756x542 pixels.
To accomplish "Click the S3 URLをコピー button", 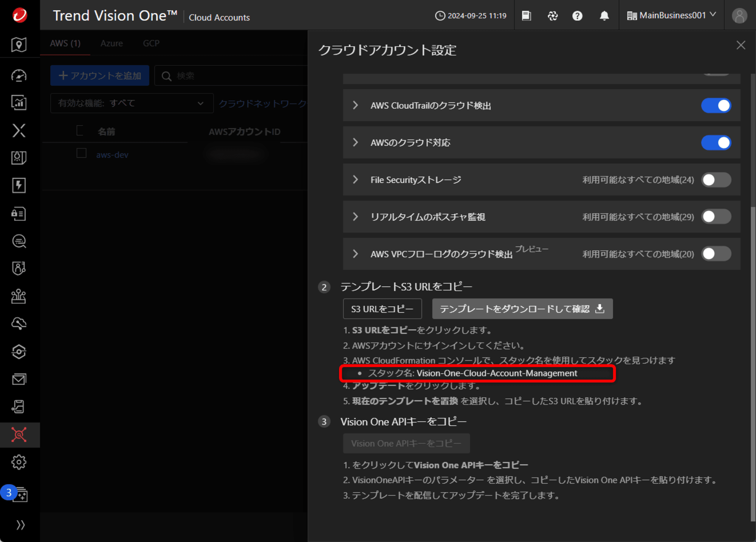I will (382, 309).
